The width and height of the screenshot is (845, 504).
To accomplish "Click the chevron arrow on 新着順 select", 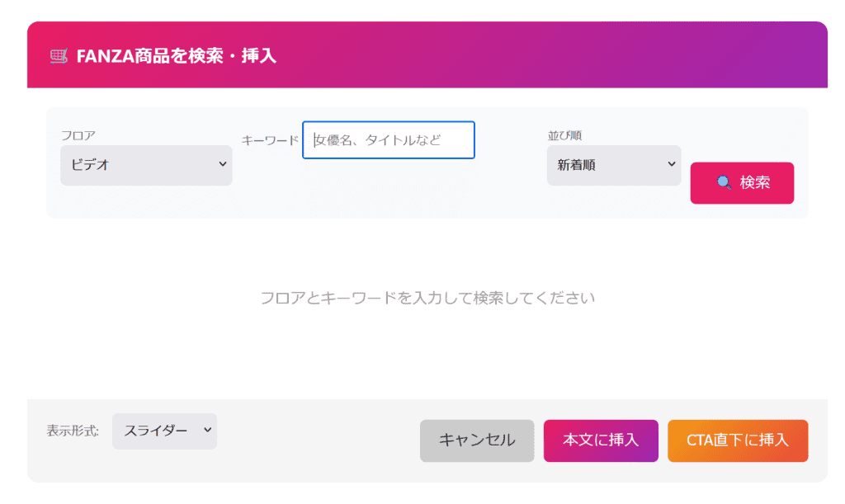I will [671, 164].
